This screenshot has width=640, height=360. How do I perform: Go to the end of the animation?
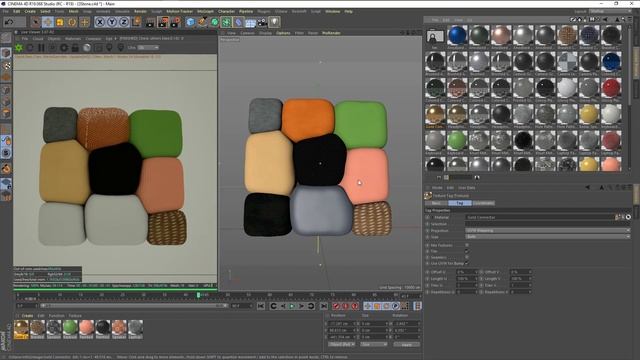coord(324,306)
